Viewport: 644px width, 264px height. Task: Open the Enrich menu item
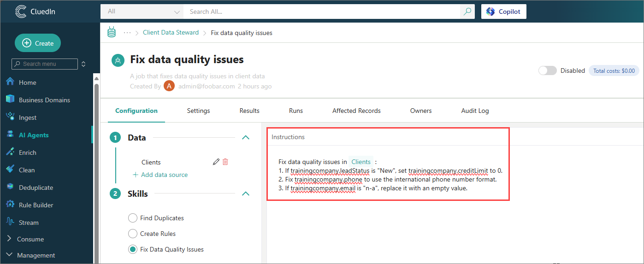tap(27, 153)
